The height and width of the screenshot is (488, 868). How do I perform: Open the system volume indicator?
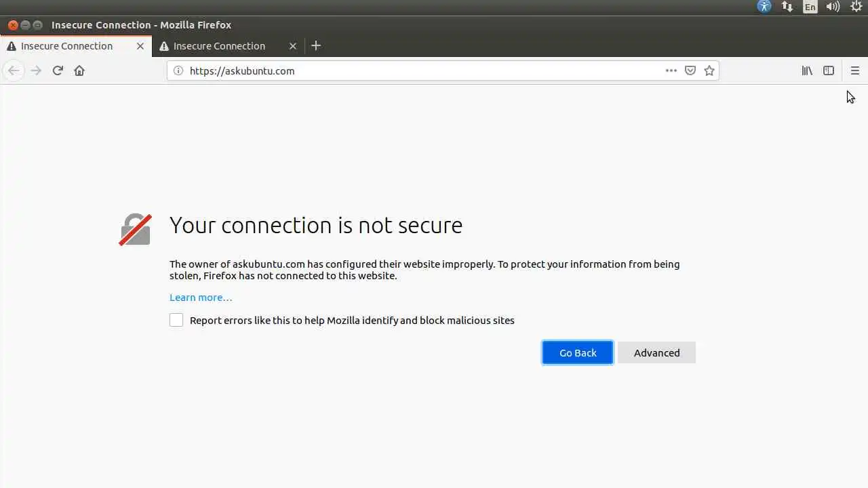[833, 7]
